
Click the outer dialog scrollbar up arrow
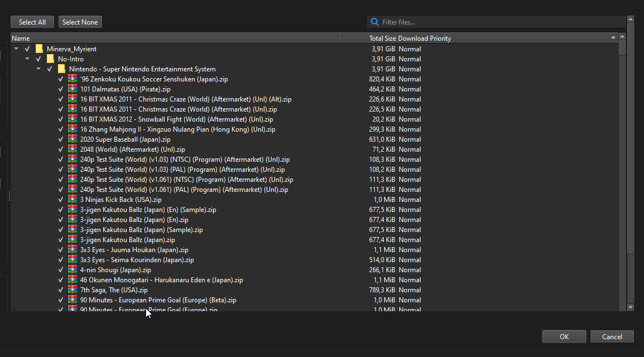(x=631, y=20)
